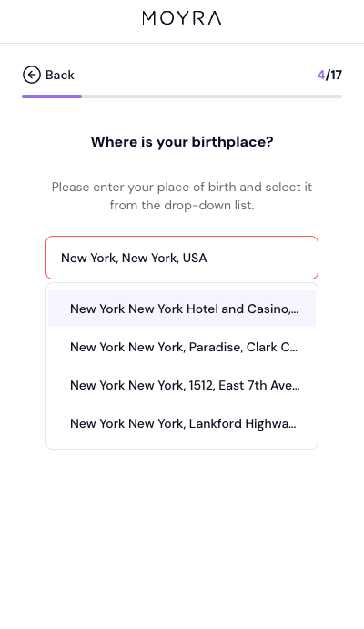Place cursor after 'USA' in the birthplace field
Screen dimensions: 364x629
pos(208,258)
